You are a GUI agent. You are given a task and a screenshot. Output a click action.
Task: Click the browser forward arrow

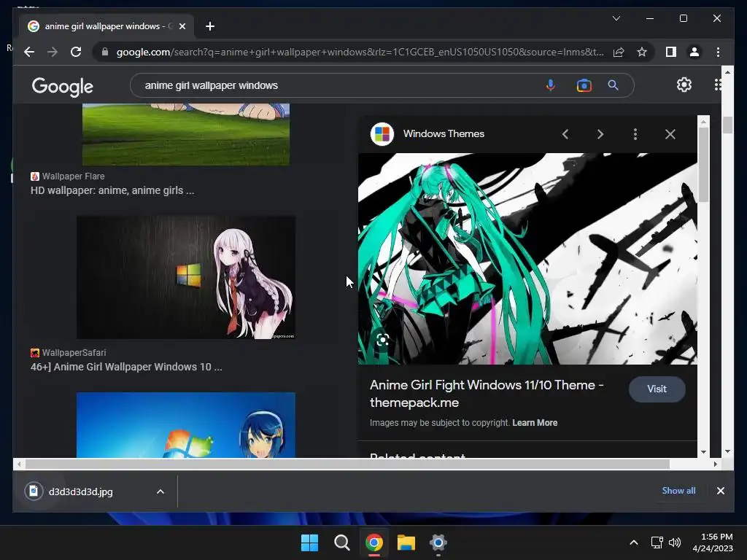[53, 52]
